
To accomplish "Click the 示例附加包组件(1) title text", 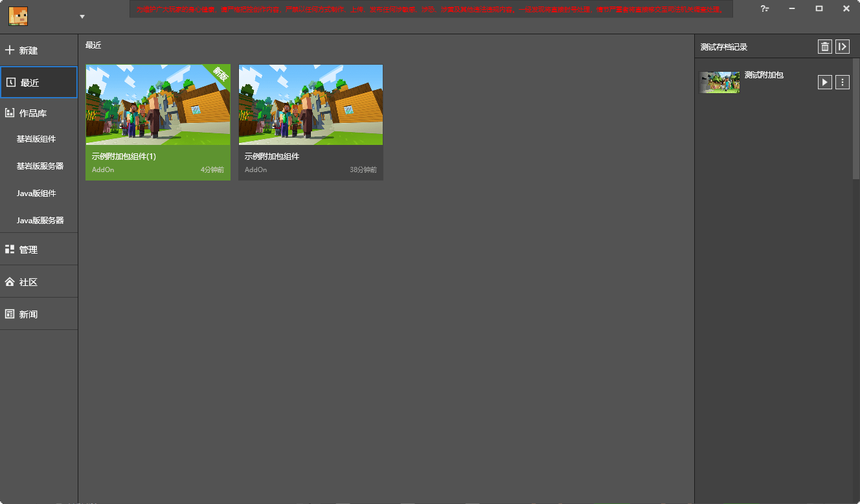I will 124,157.
